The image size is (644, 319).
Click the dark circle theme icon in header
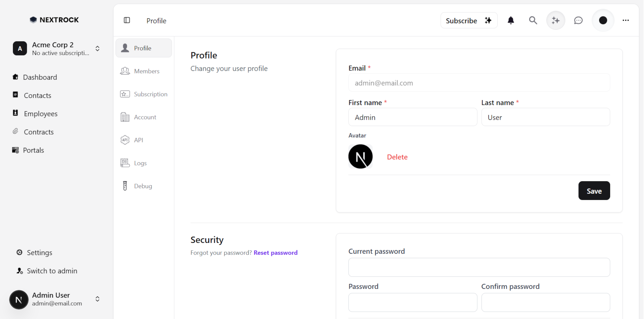pos(603,20)
